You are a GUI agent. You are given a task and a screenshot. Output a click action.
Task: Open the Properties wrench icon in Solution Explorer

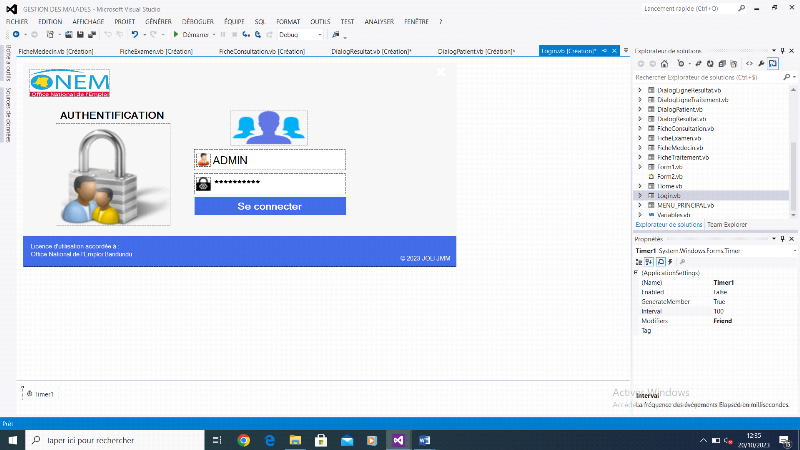[x=762, y=64]
